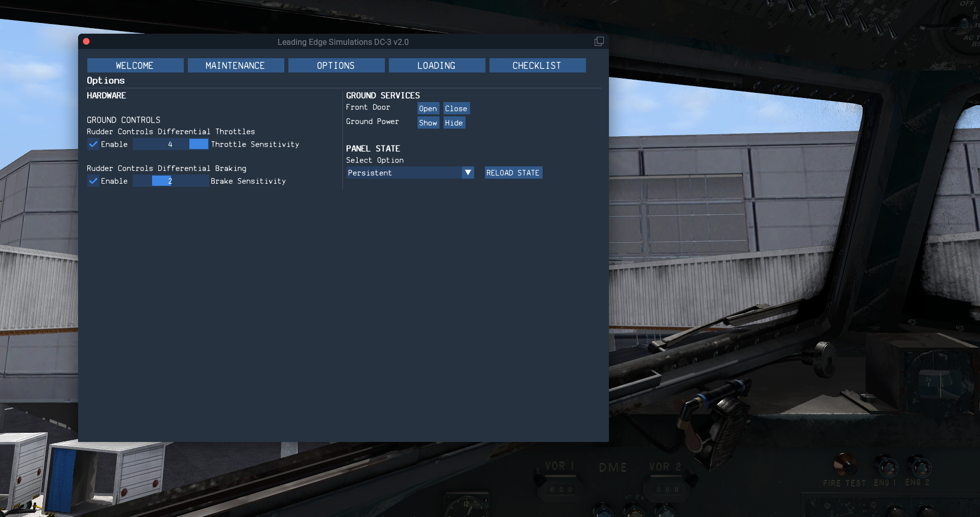Click Close for Front Door

[x=456, y=109]
